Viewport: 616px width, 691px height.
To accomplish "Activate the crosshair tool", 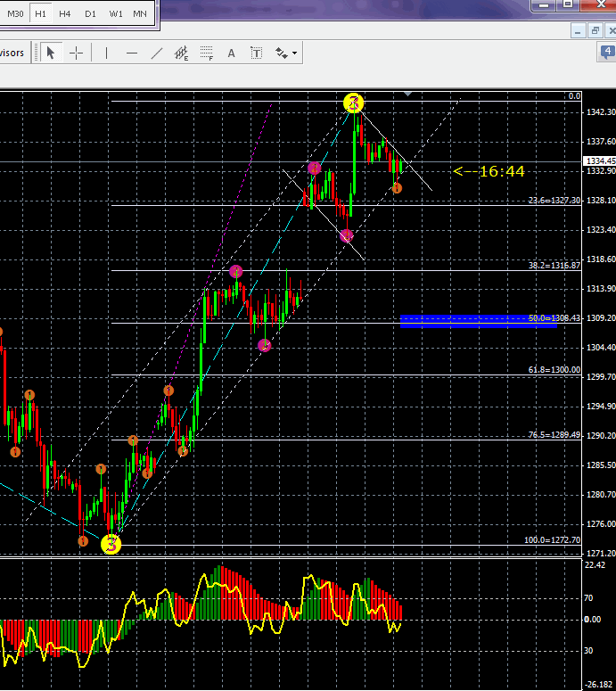I will click(77, 53).
